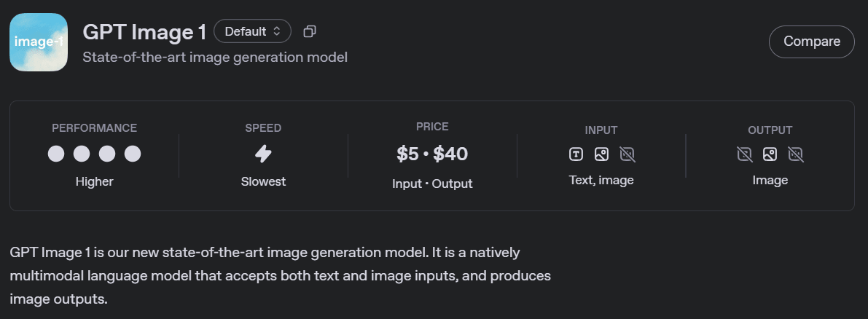
Task: Click the fourth performance rating dot
Action: (133, 154)
